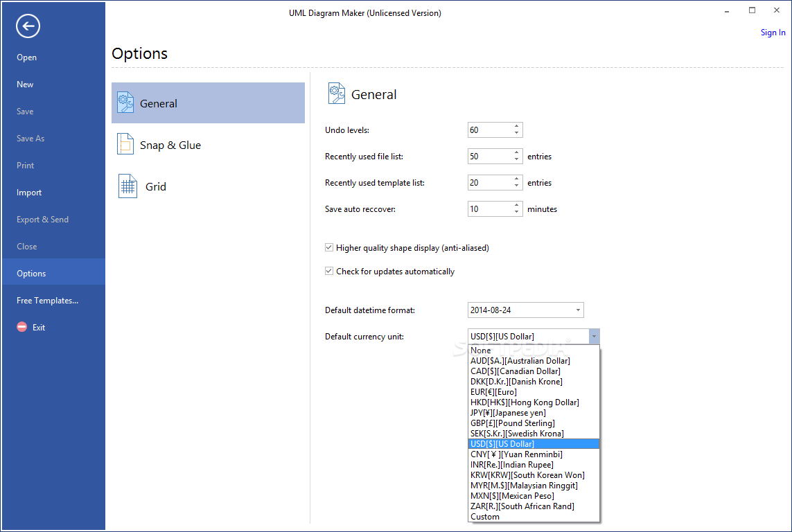Switch to the General options category
The image size is (792, 532).
point(208,103)
